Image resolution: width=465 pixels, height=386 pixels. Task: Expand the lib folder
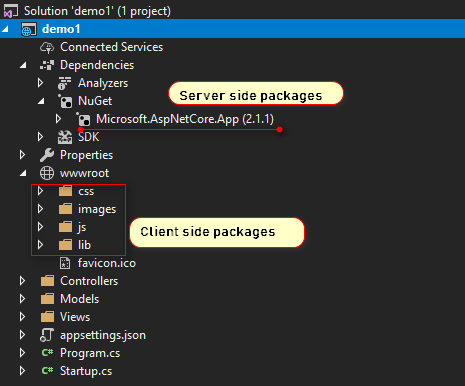click(40, 245)
